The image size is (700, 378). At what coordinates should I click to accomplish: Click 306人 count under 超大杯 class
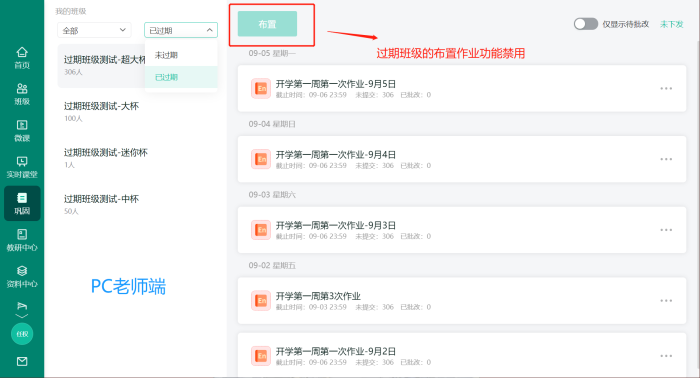(x=73, y=72)
